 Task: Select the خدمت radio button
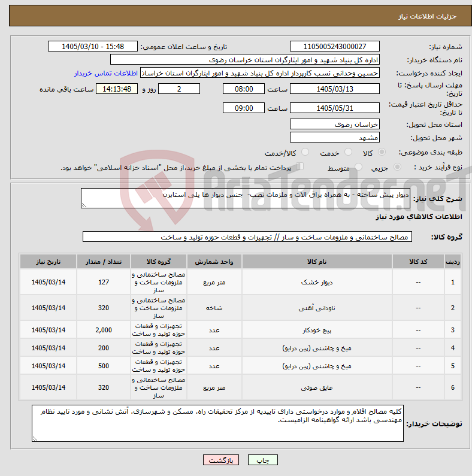tap(348, 152)
